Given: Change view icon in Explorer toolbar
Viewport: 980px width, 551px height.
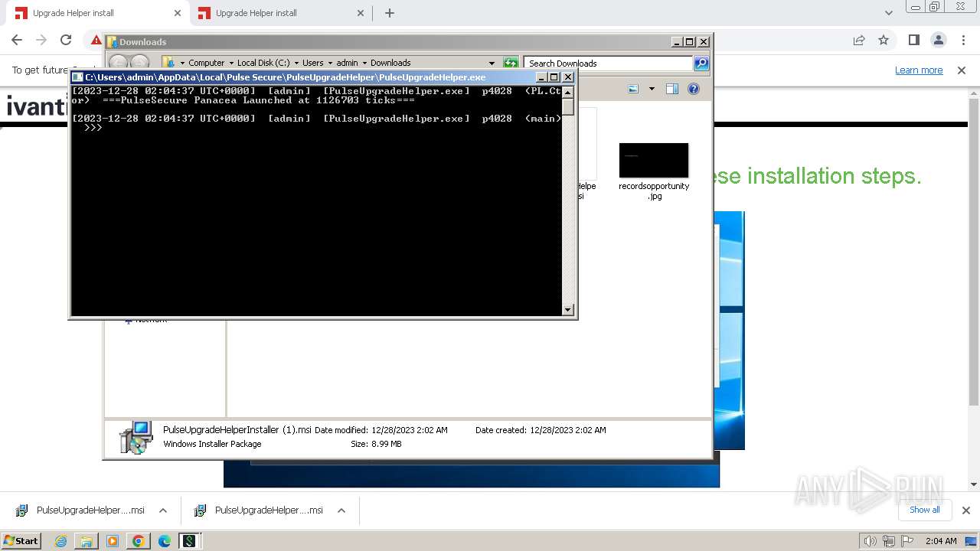Looking at the screenshot, I should (634, 89).
